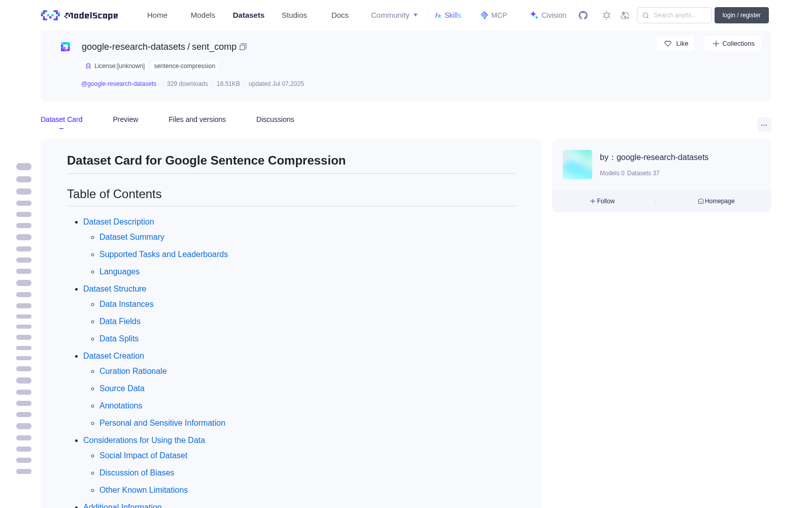Switch to the Dataset Card tab
This screenshot has height=508, width=812.
(x=61, y=119)
